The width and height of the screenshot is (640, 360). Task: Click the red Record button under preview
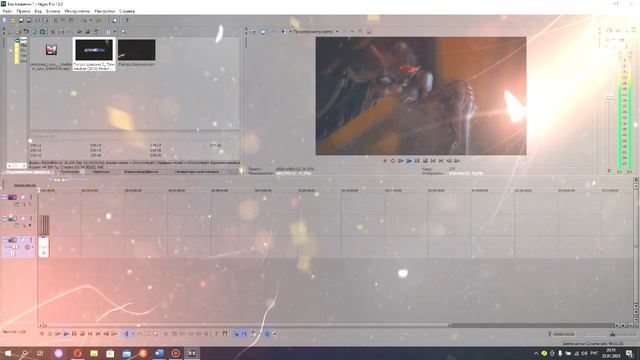pyautogui.click(x=384, y=161)
